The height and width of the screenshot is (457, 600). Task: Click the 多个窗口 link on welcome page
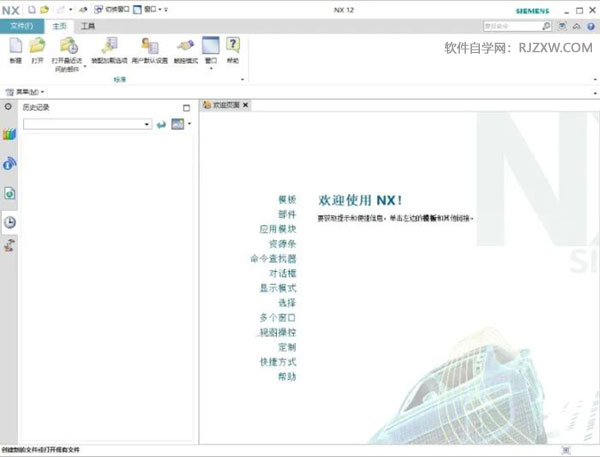click(x=278, y=318)
